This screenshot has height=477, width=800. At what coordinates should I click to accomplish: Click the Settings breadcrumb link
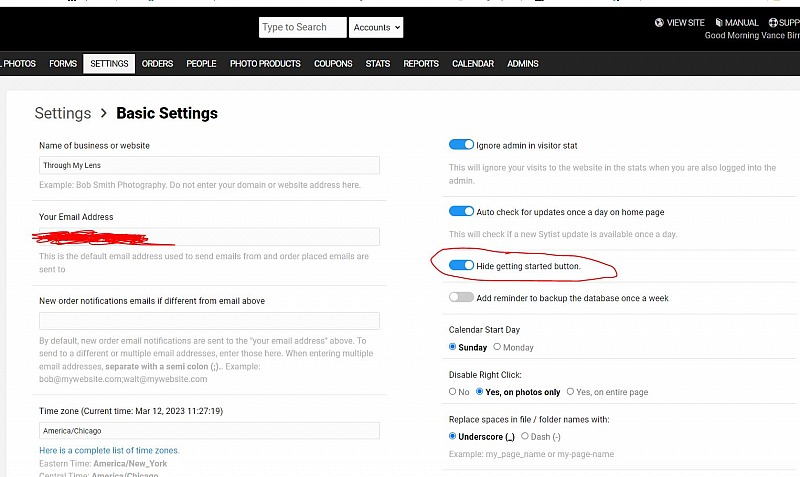(63, 113)
